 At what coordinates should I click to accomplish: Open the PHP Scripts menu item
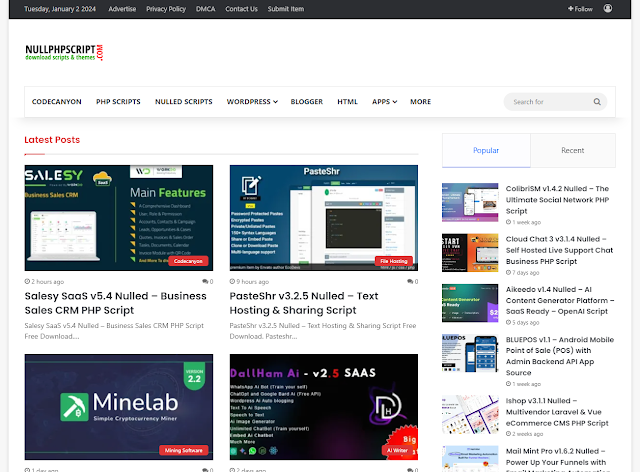(x=118, y=102)
